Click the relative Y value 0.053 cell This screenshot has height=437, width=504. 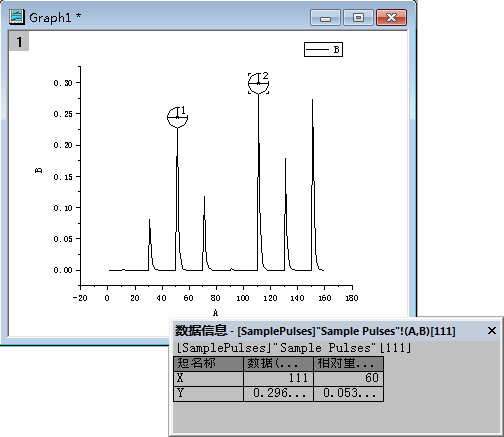[x=348, y=393]
